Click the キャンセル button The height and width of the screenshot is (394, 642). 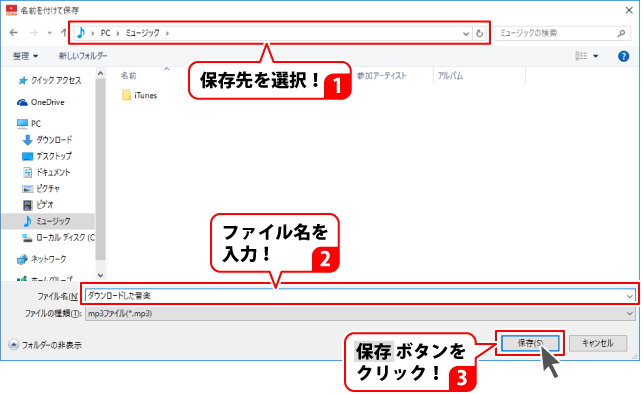(x=597, y=343)
